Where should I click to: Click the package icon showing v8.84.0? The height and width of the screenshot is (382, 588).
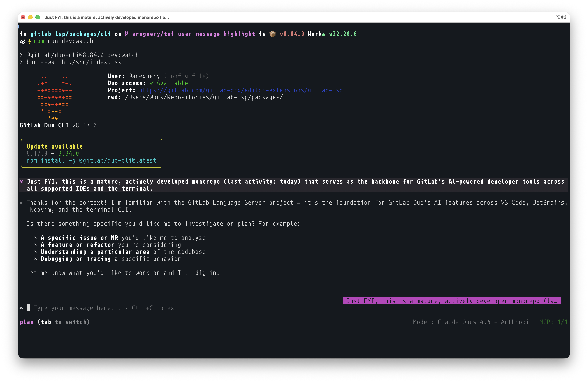tap(272, 34)
